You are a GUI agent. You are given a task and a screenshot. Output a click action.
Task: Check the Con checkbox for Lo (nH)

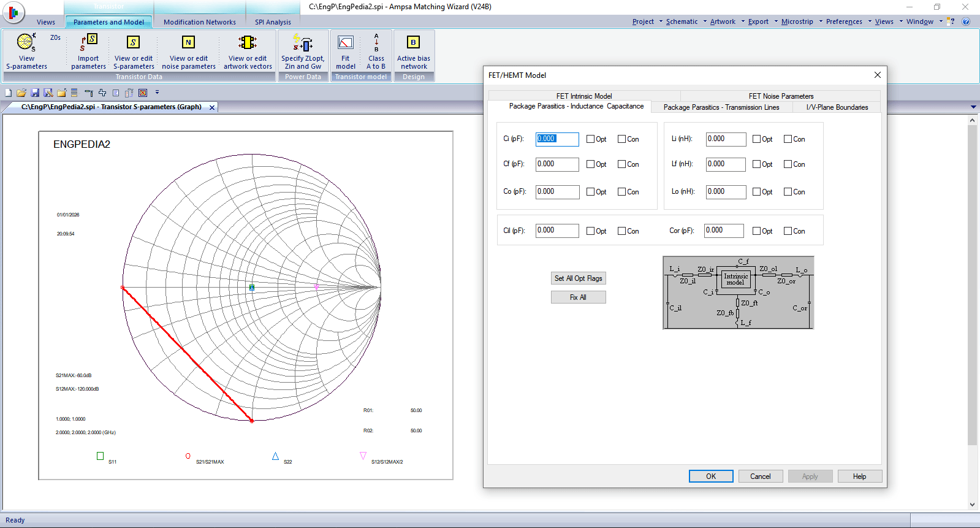[x=788, y=192]
